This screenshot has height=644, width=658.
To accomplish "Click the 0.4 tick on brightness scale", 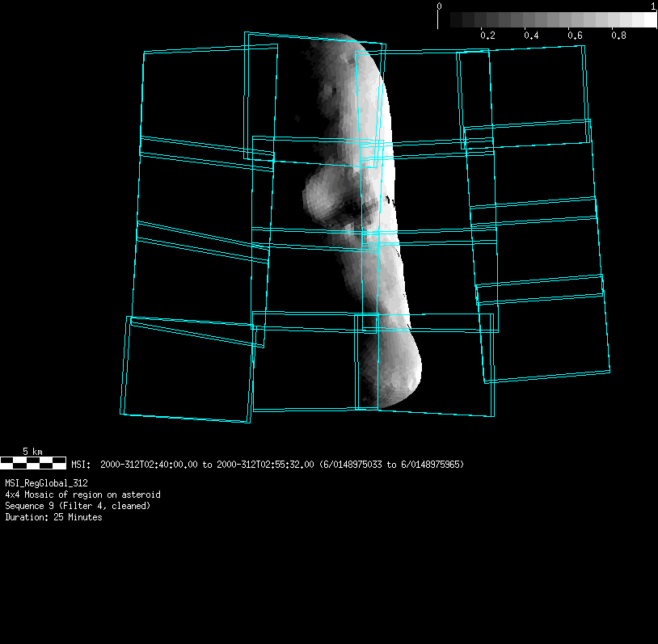I will 531,36.
